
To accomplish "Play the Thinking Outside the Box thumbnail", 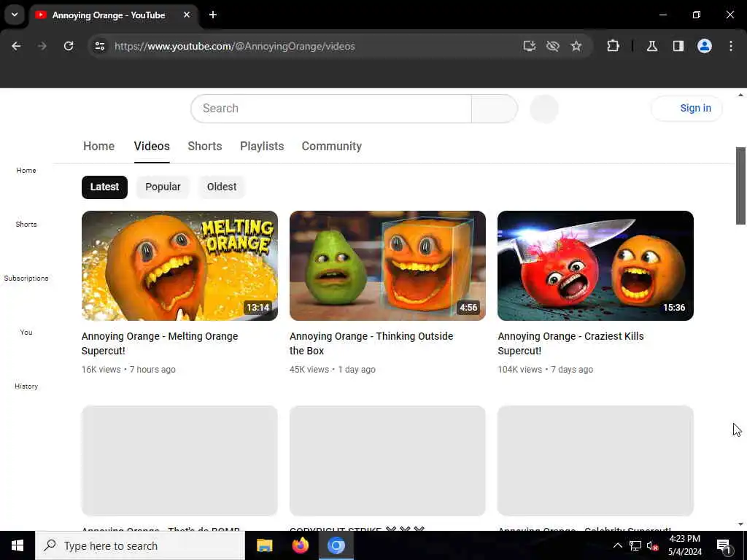I will 387,265.
